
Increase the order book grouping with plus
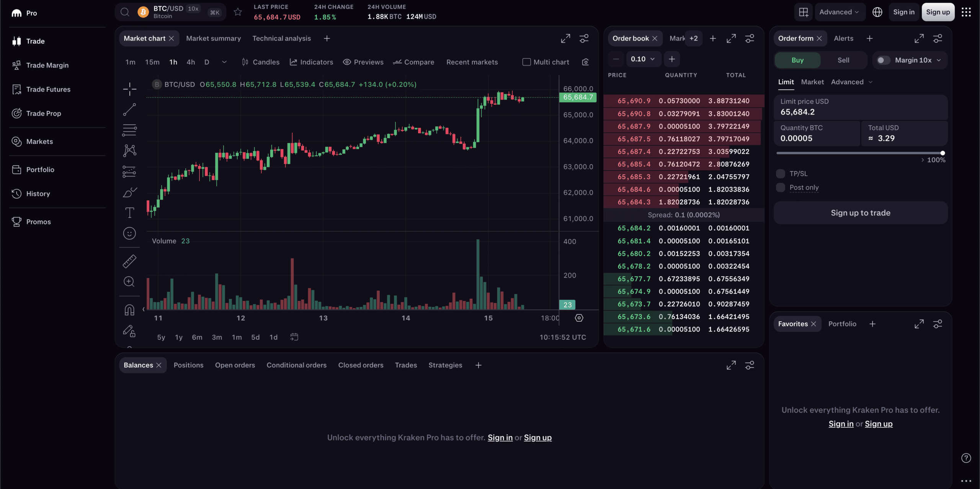pos(671,59)
